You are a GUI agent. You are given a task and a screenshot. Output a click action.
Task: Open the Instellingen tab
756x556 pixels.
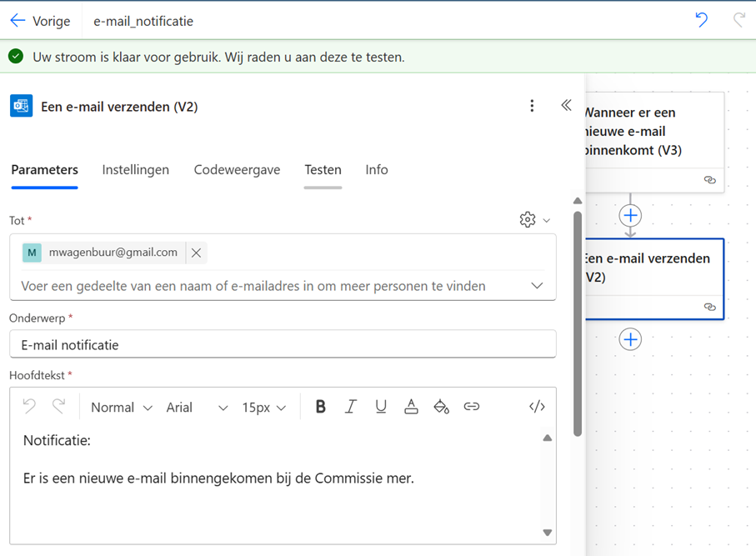pyautogui.click(x=135, y=169)
